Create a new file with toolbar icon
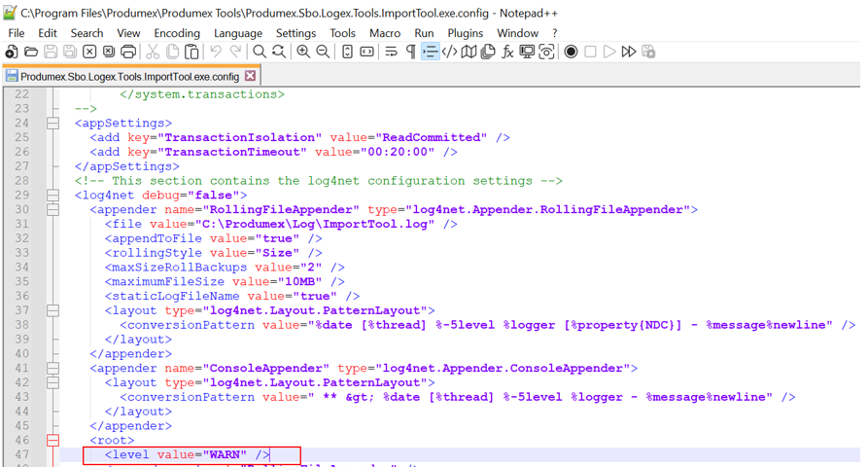The image size is (868, 467). [11, 53]
